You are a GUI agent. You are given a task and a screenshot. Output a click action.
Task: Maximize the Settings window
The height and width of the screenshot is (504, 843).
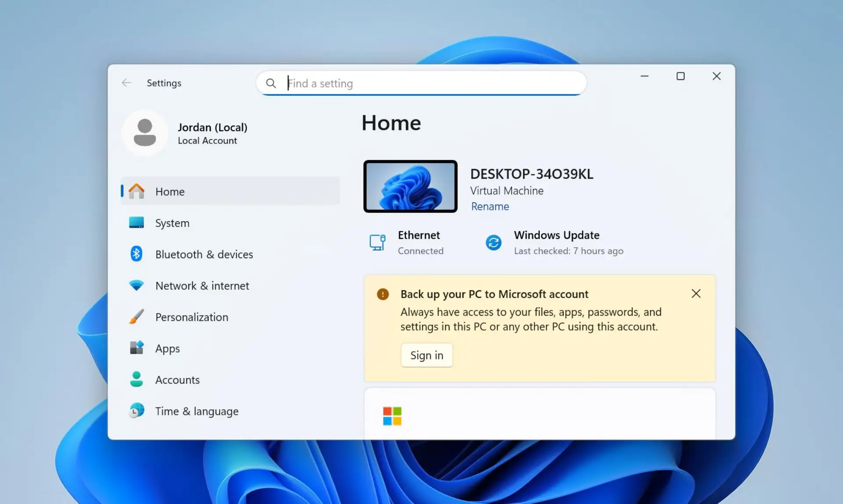[x=681, y=76]
